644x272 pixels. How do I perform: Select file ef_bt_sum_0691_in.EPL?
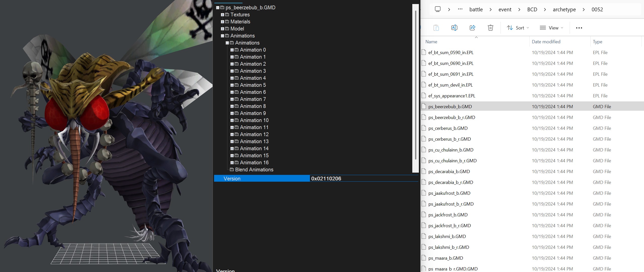451,74
